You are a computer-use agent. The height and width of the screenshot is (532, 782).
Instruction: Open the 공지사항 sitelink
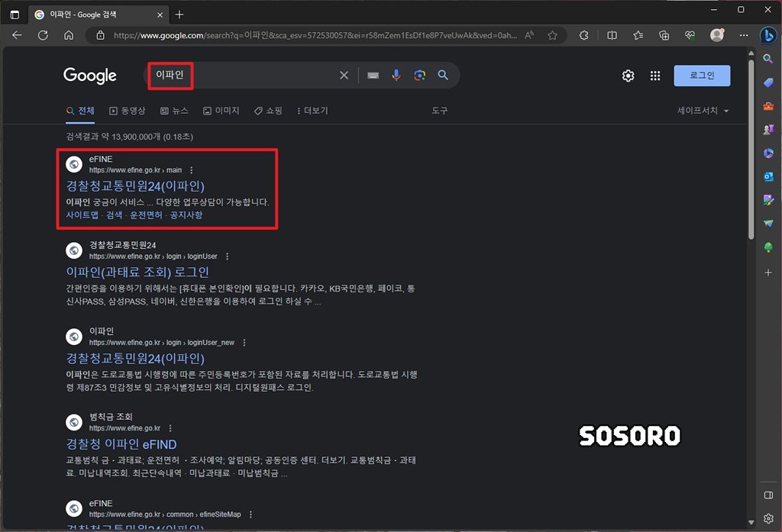186,215
